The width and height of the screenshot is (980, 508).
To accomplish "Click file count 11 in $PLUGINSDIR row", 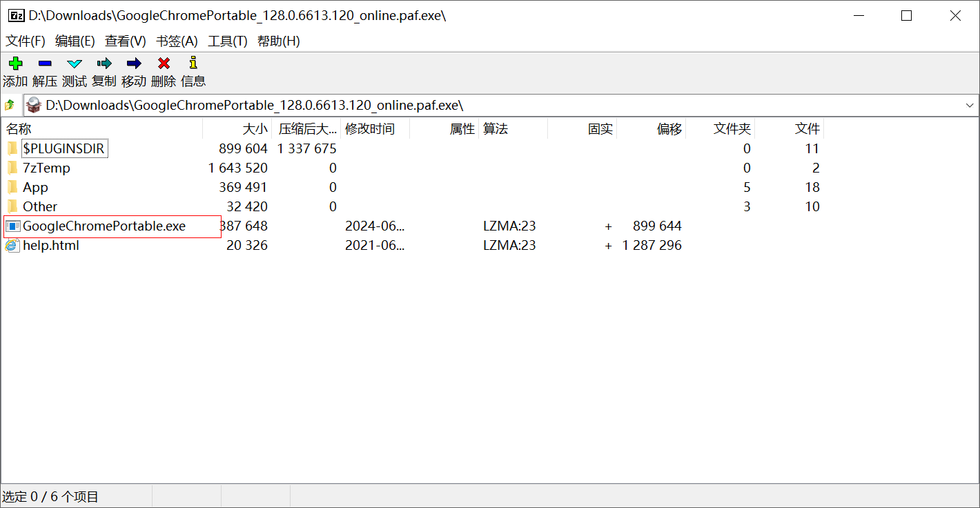I will pos(812,148).
